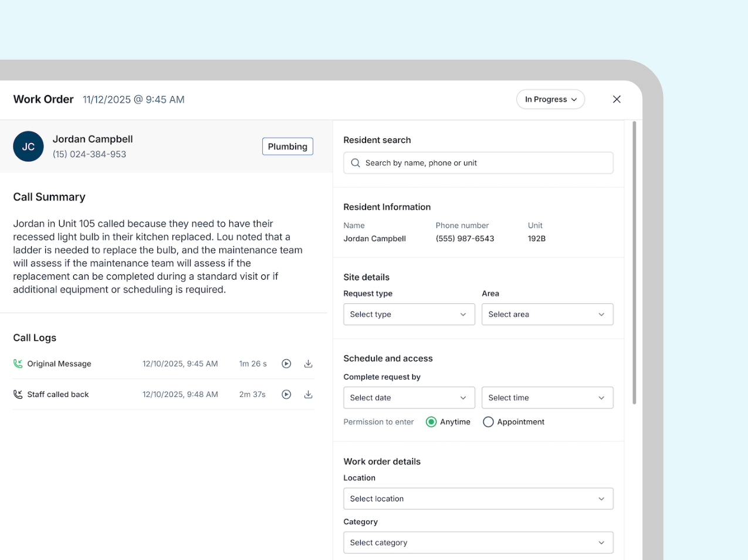Viewport: 748px width, 560px height.
Task: Expand the Select category dropdown
Action: pyautogui.click(x=478, y=542)
